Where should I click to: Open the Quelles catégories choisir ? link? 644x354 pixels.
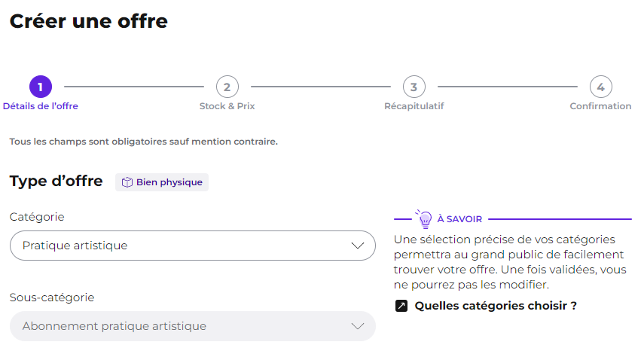point(496,306)
